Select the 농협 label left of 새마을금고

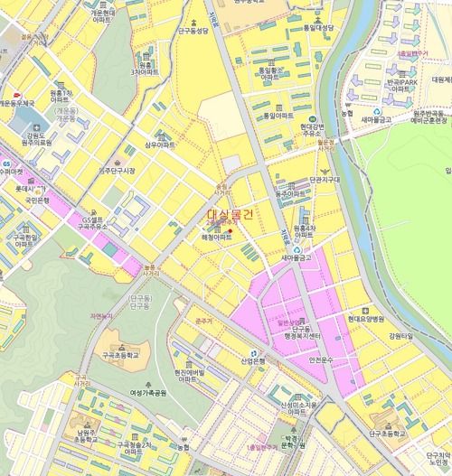pos(347,113)
